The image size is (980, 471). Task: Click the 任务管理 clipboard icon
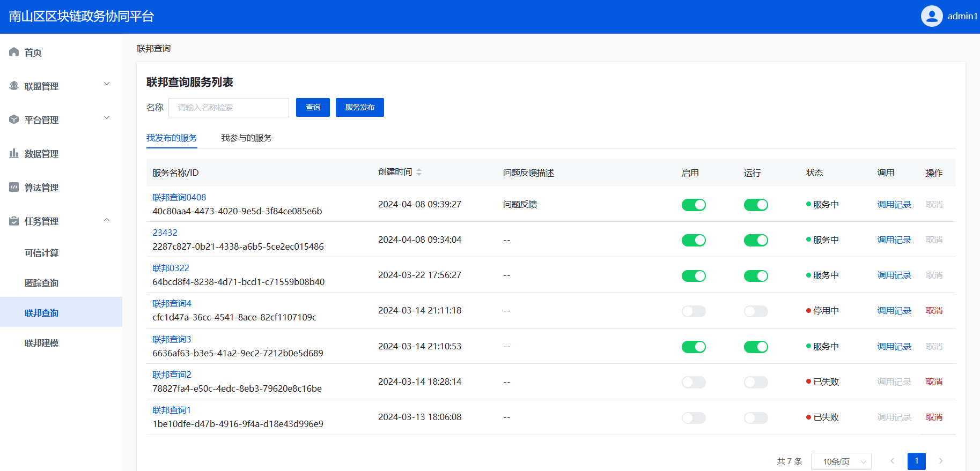point(14,221)
